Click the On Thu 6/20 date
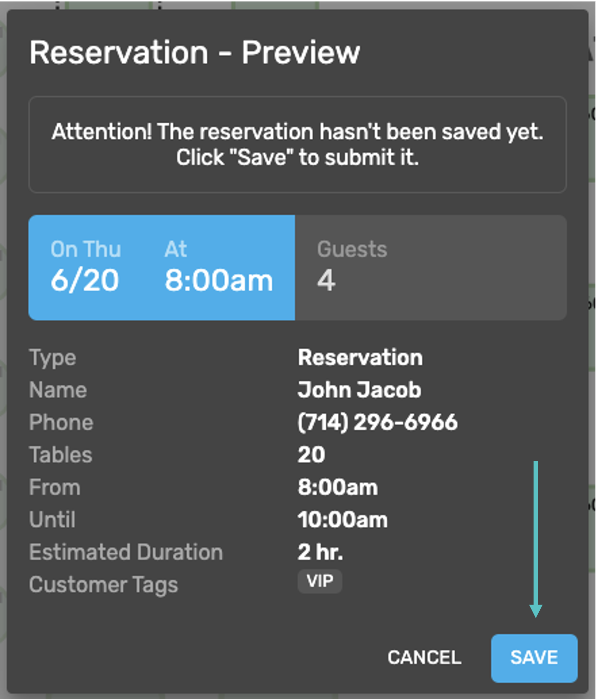596x700 pixels. click(85, 267)
